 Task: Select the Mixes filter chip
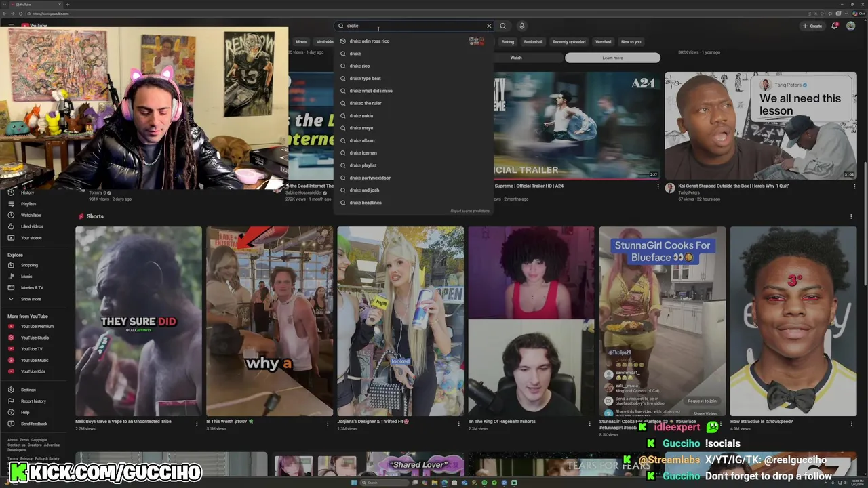pyautogui.click(x=301, y=42)
